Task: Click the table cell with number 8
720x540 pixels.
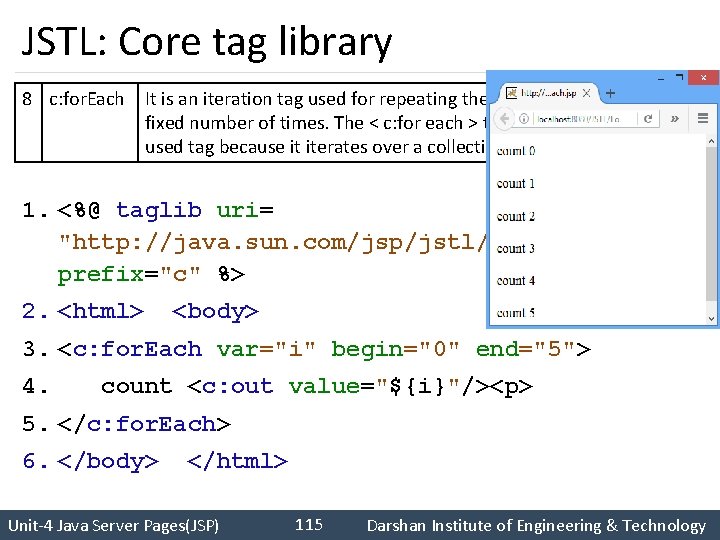Action: (28, 122)
